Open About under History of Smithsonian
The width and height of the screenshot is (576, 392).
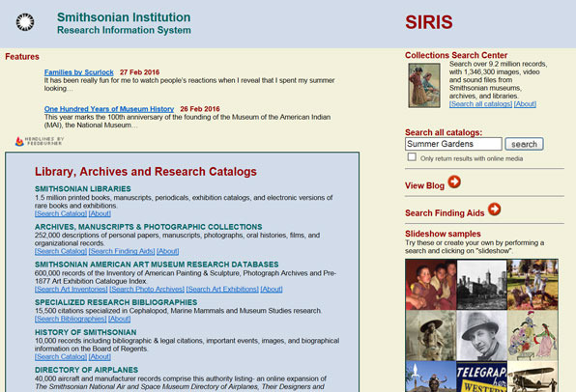100,357
